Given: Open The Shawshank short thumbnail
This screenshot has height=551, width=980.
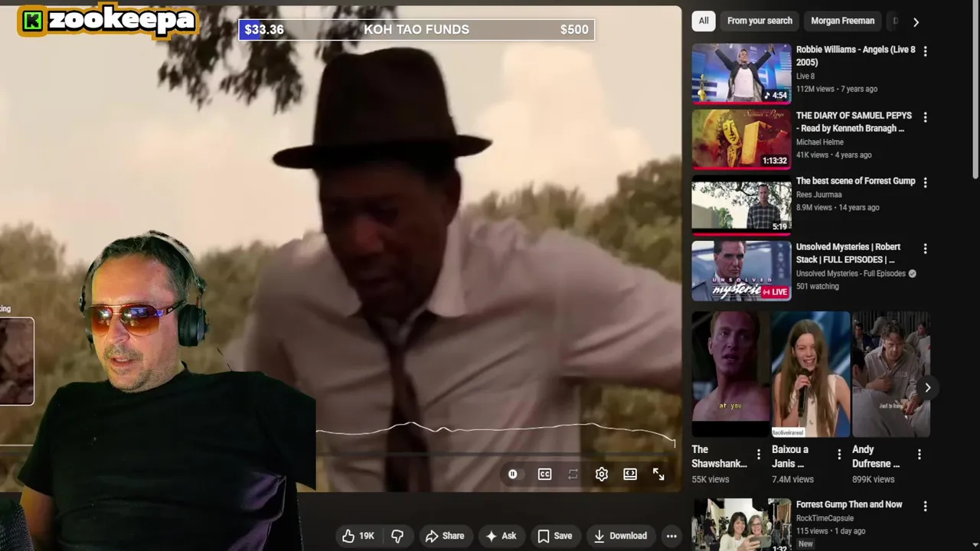Looking at the screenshot, I should click(730, 373).
